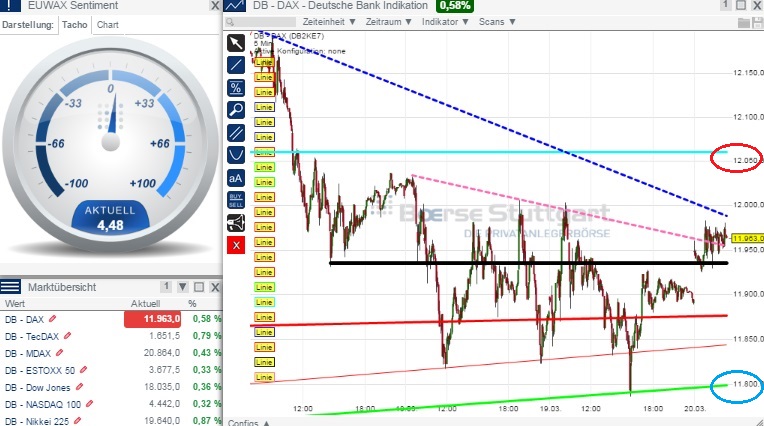Select the DB - MDAX row
This screenshot has height=426, width=764.
point(111,353)
